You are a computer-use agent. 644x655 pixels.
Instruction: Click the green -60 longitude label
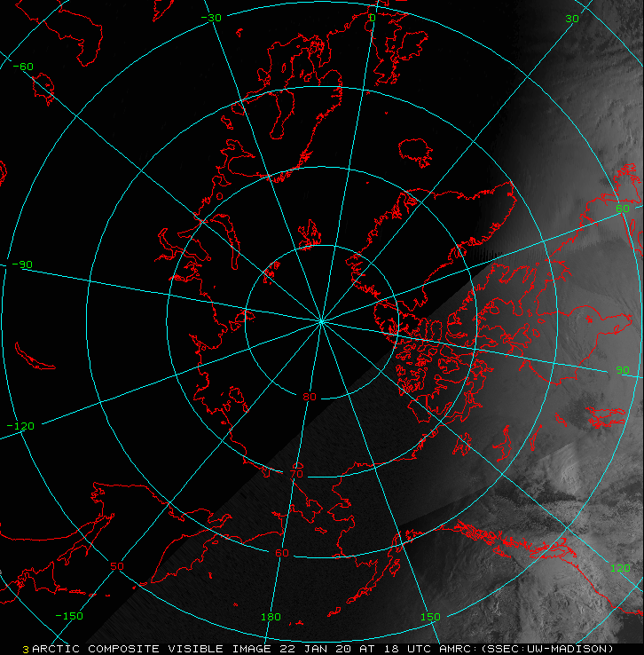click(x=23, y=67)
